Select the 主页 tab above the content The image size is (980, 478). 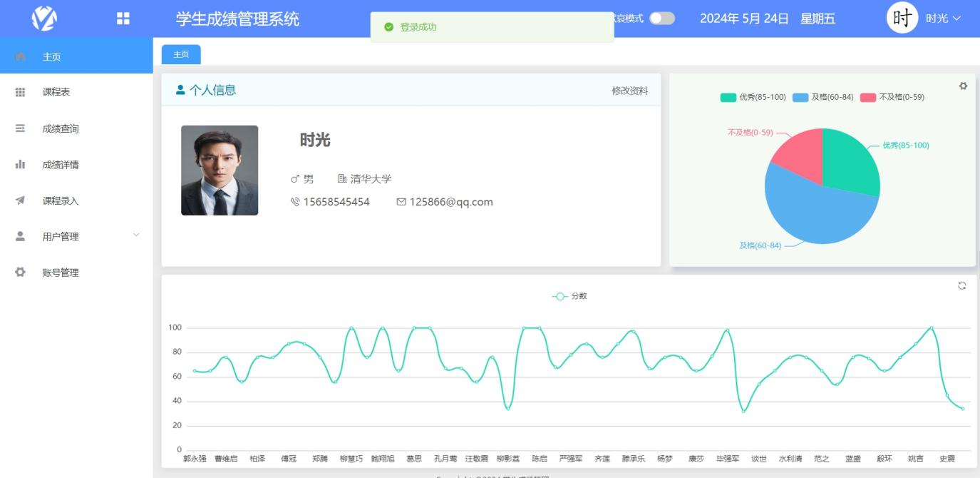(x=180, y=54)
